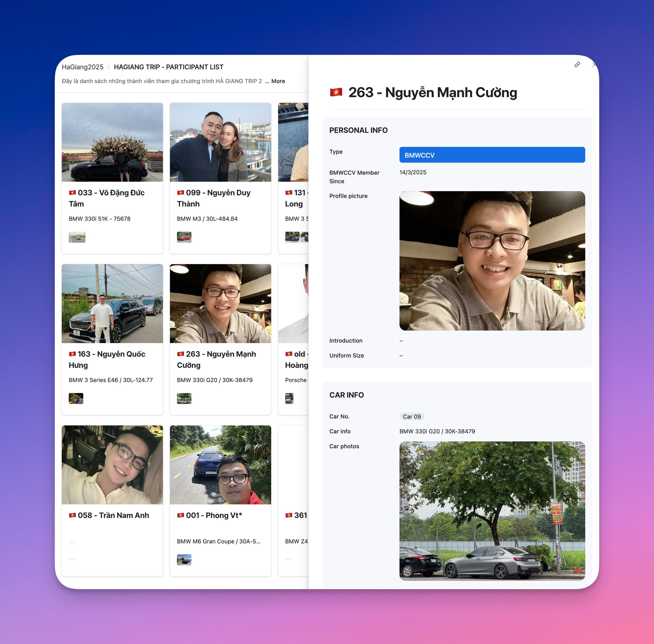Click title 263 - Nguyễn Mạnh Cường in panel

(x=433, y=92)
